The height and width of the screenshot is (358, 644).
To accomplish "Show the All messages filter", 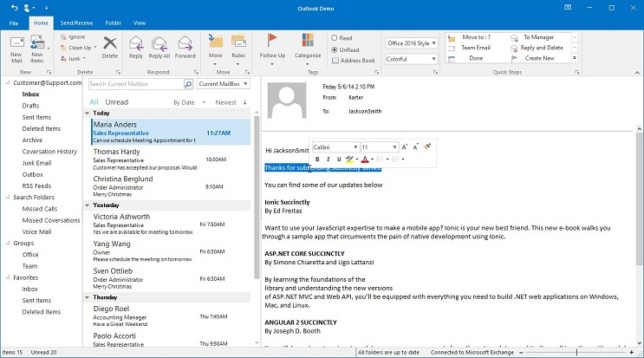I will [x=94, y=102].
